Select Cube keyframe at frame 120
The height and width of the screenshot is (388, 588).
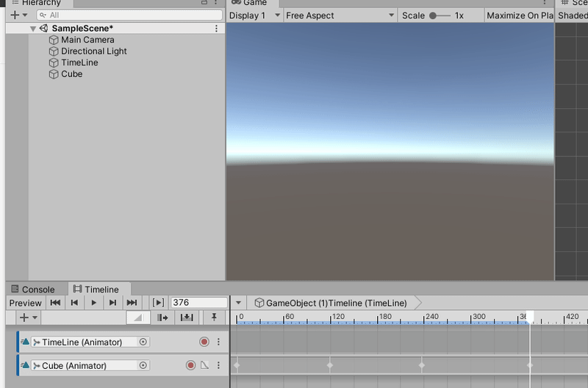point(330,365)
